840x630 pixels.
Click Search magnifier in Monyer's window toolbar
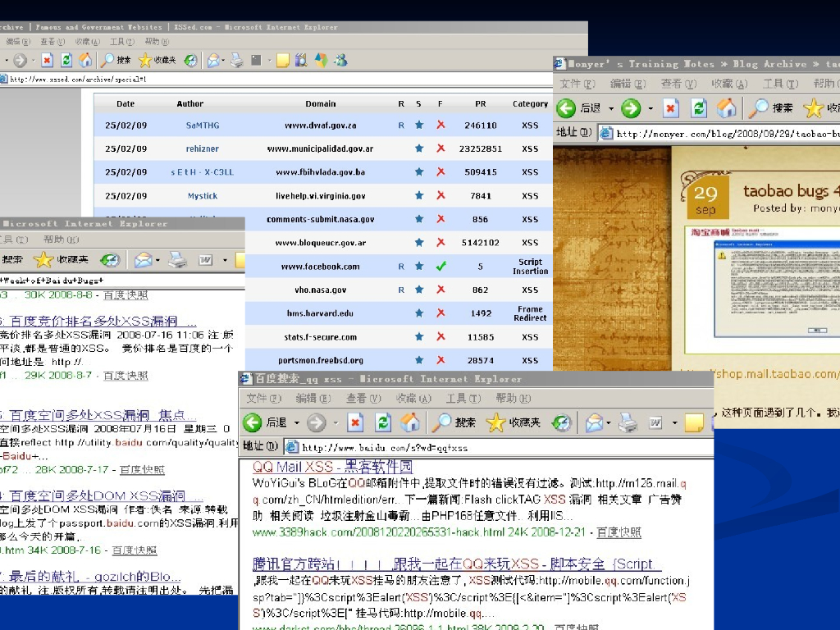(760, 108)
